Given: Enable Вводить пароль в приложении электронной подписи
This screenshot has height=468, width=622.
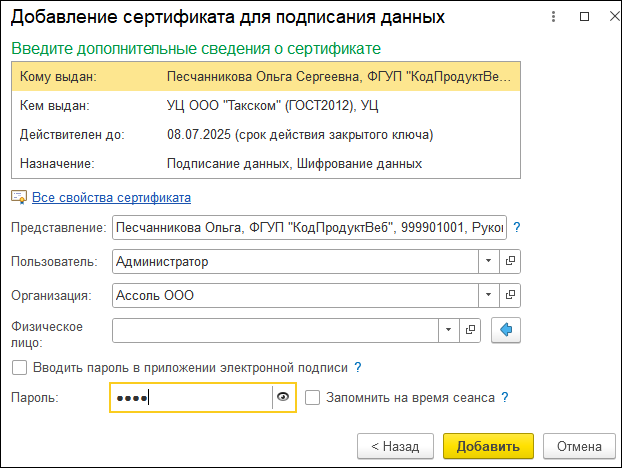Looking at the screenshot, I should (x=19, y=367).
